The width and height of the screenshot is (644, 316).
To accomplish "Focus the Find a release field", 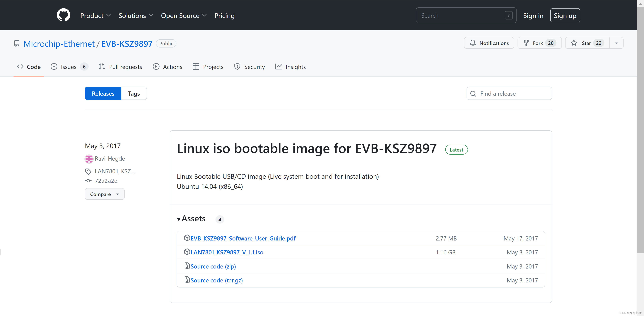I will pos(509,93).
